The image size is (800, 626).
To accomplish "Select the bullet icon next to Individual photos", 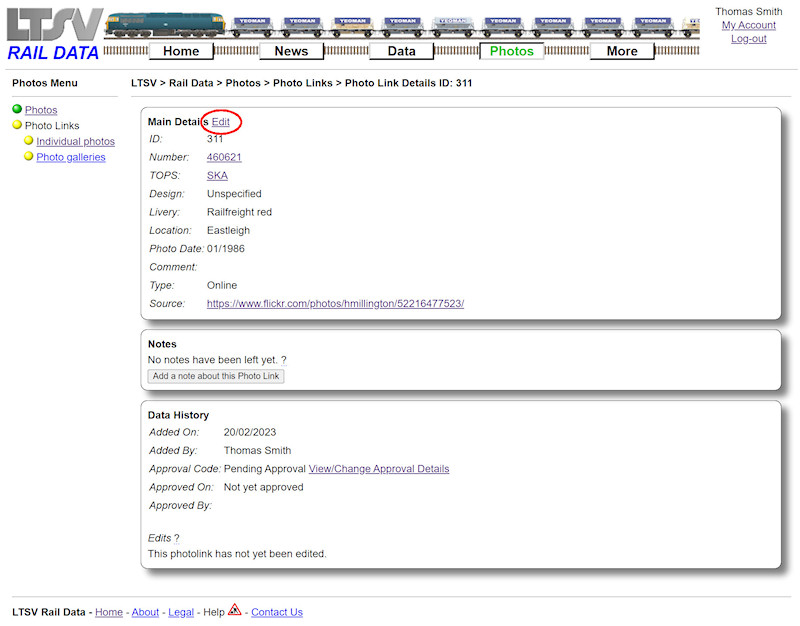I will click(28, 141).
